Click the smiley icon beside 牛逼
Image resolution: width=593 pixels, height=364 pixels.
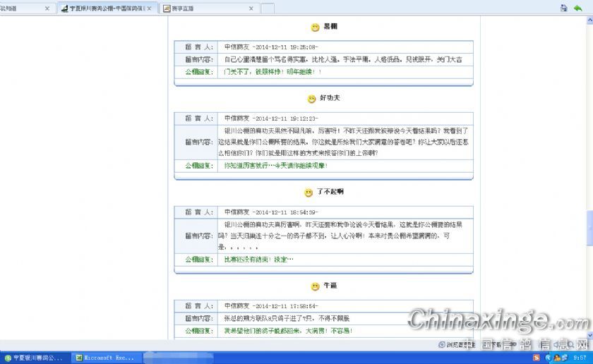[315, 286]
